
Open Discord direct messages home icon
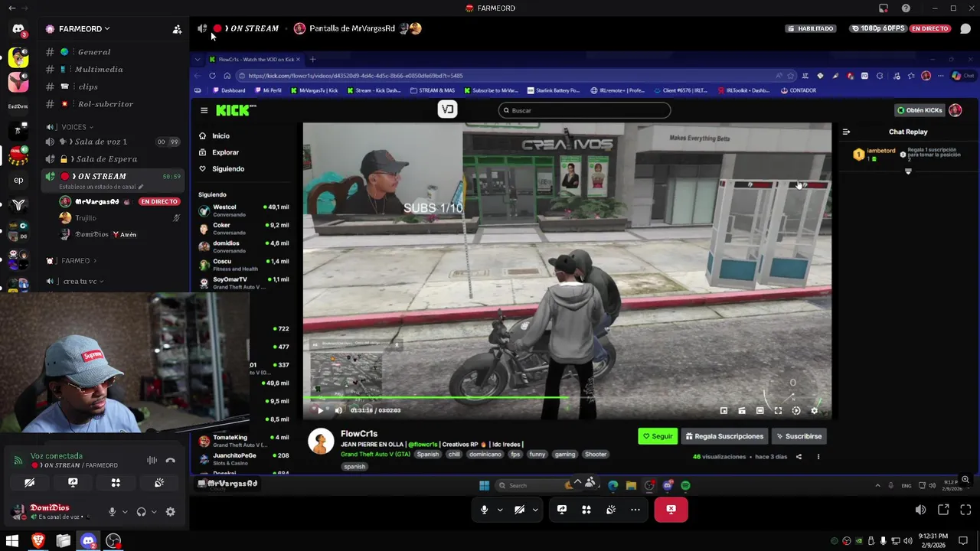point(18,29)
